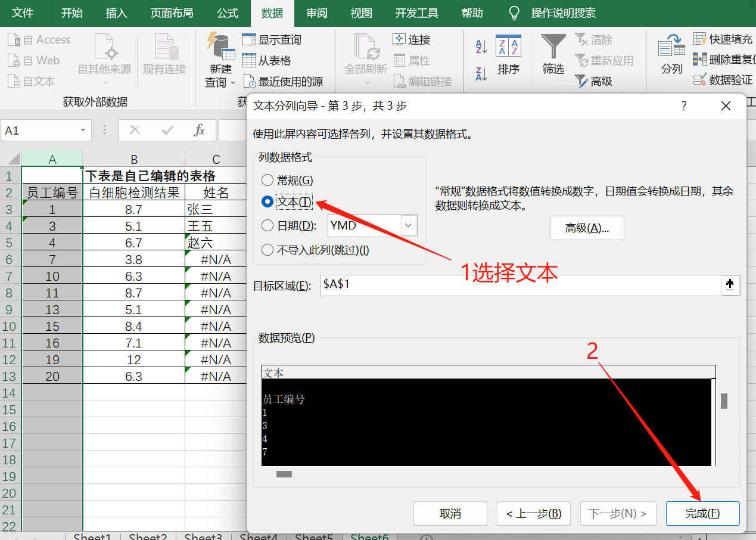
Task: Click 编辑链接 in the ribbon
Action: 422,82
